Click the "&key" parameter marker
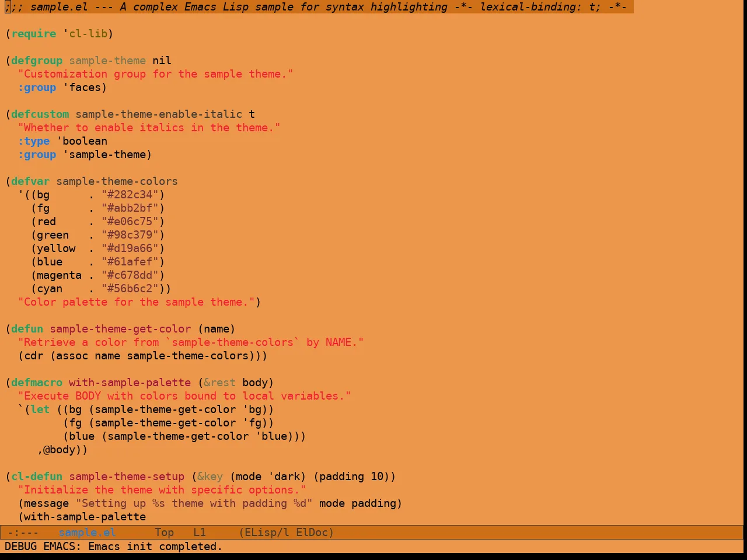 pyautogui.click(x=210, y=477)
